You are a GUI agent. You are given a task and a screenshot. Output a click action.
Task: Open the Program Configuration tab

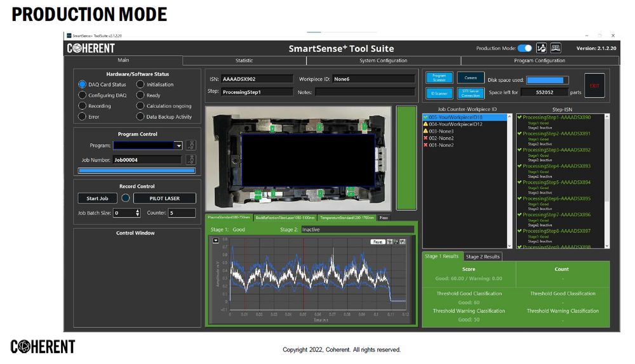(x=539, y=60)
